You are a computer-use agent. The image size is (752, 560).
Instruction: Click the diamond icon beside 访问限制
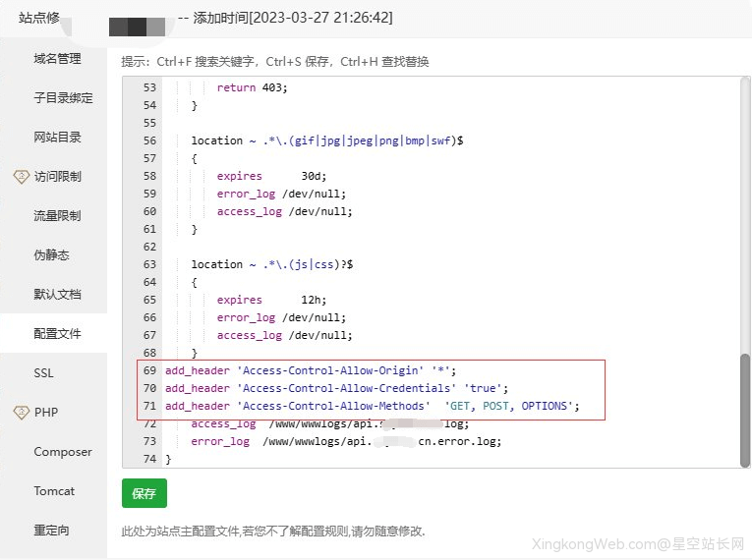click(x=21, y=177)
